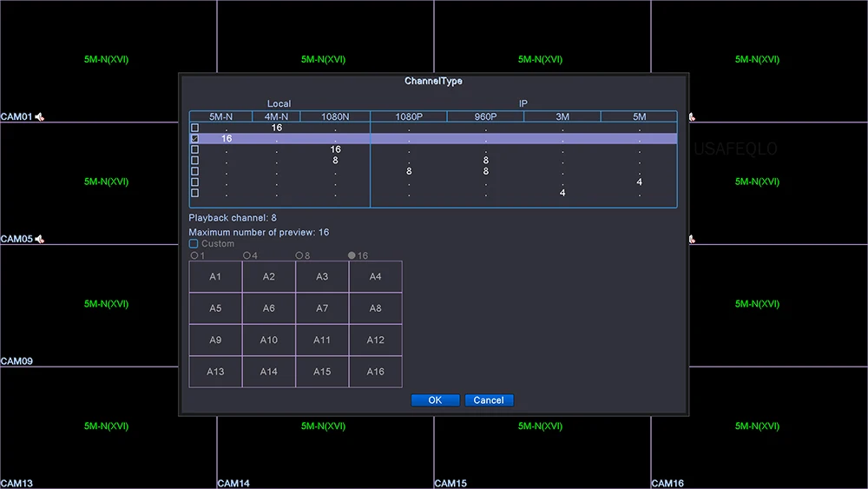The height and width of the screenshot is (489, 868).
Task: Select the 1 preview radio button
Action: 194,255
